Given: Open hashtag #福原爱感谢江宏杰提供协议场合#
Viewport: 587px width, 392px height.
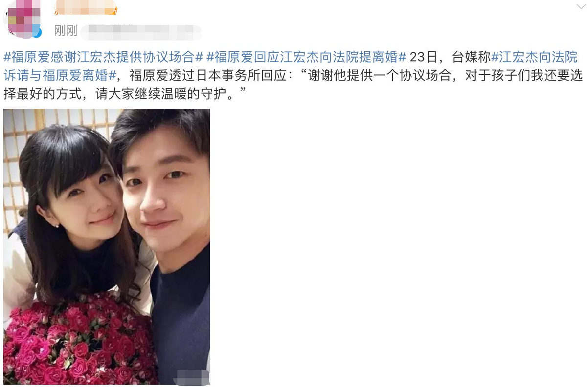Looking at the screenshot, I should click(103, 57).
